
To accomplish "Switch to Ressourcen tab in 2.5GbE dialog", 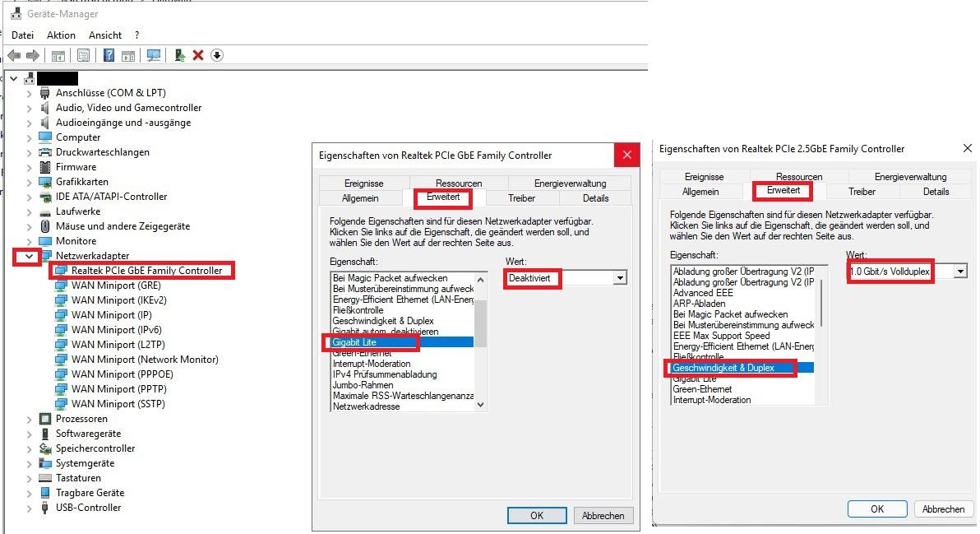I will (799, 177).
